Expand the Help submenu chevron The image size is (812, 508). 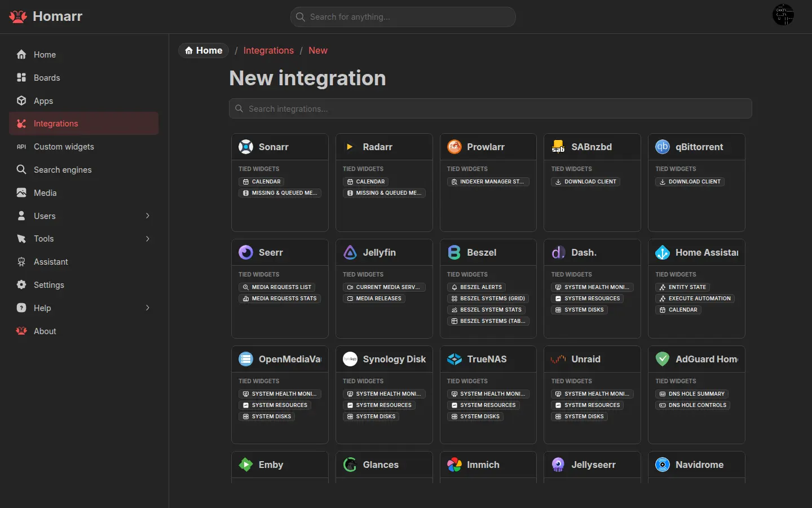[x=148, y=308]
